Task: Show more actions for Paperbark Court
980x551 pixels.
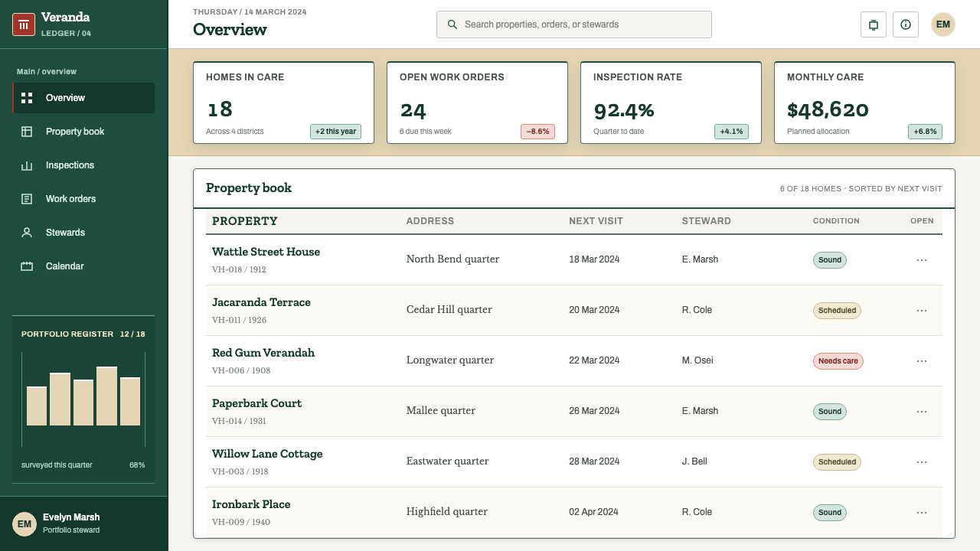Action: pyautogui.click(x=922, y=412)
